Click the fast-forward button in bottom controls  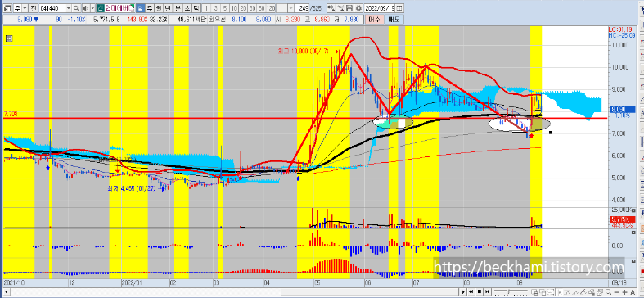click(488, 291)
